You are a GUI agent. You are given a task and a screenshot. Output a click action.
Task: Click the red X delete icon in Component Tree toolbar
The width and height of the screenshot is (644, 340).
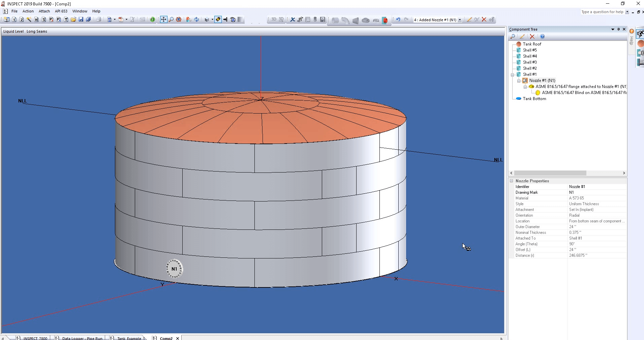(532, 36)
